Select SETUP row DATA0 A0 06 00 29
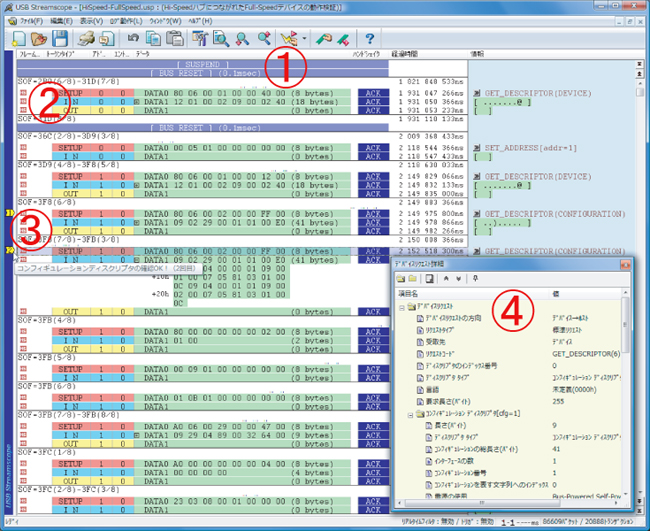The height and width of the screenshot is (531, 650). pos(203,427)
